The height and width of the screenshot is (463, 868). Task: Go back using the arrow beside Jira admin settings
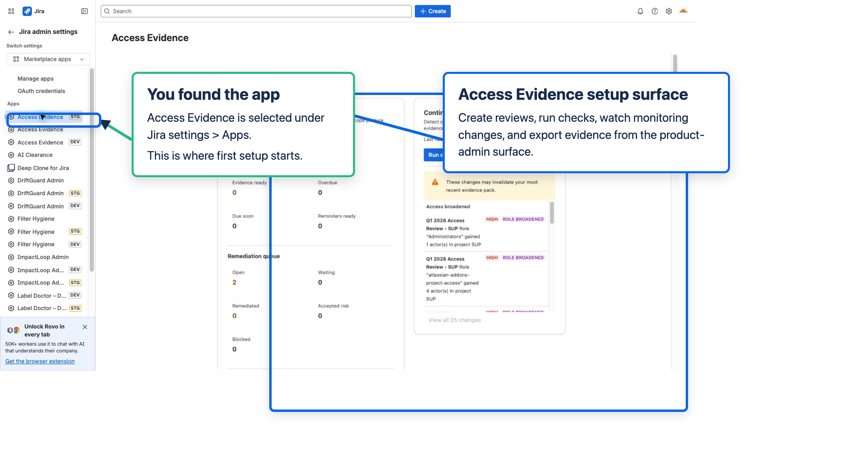point(11,32)
